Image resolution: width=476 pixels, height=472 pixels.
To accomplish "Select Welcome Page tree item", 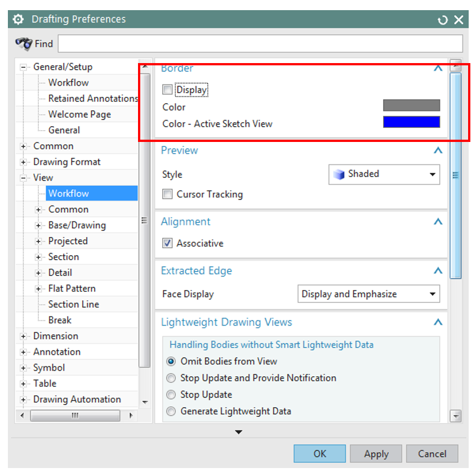I will (79, 114).
